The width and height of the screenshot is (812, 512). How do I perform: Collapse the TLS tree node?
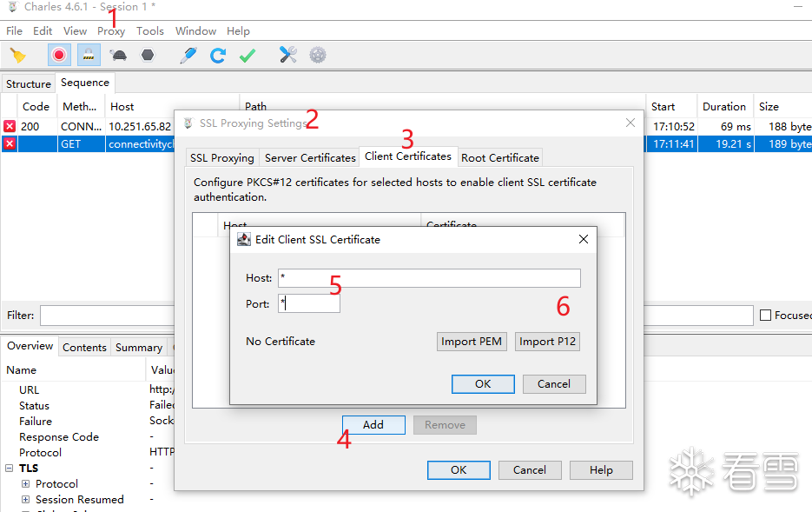point(10,468)
